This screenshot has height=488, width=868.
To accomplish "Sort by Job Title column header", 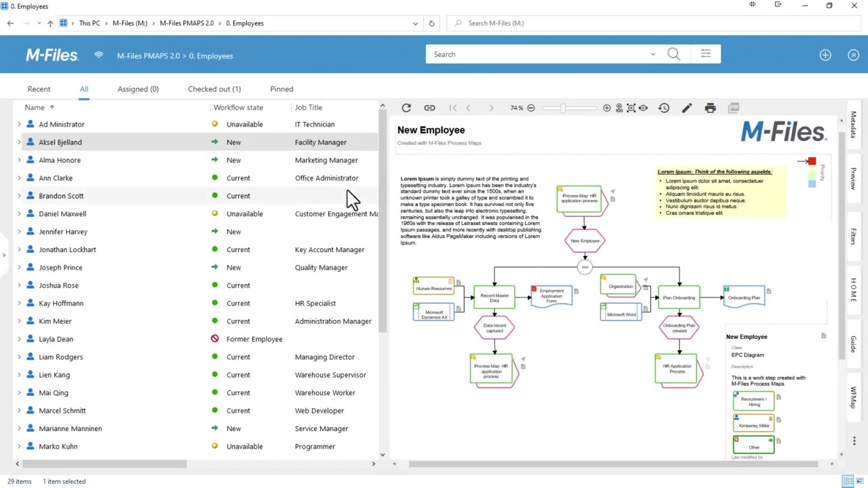I will pyautogui.click(x=309, y=107).
